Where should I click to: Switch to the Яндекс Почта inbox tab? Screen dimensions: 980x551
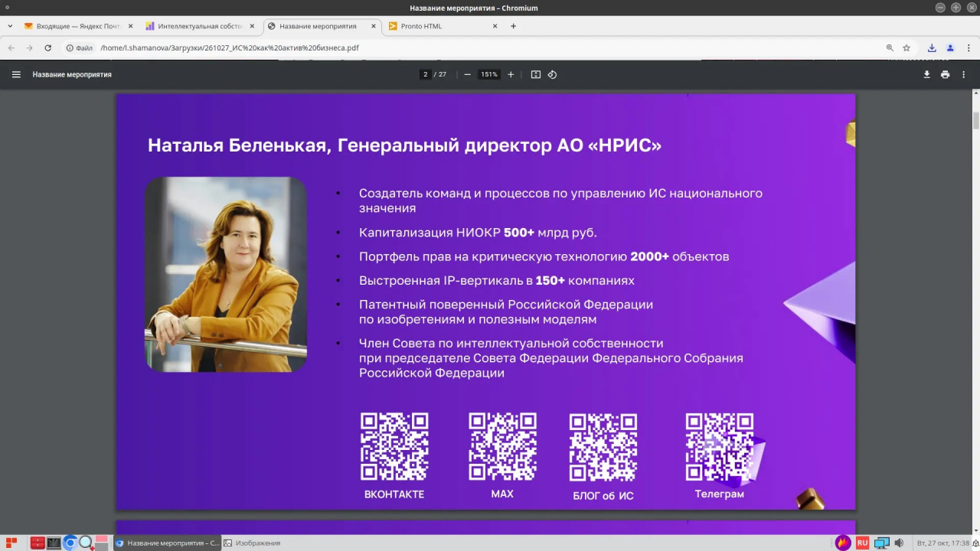(78, 26)
